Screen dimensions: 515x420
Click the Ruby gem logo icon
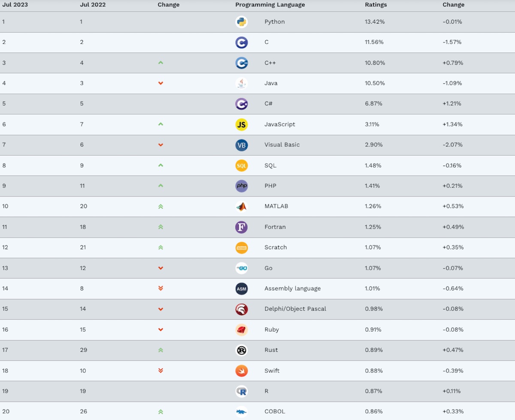(242, 329)
